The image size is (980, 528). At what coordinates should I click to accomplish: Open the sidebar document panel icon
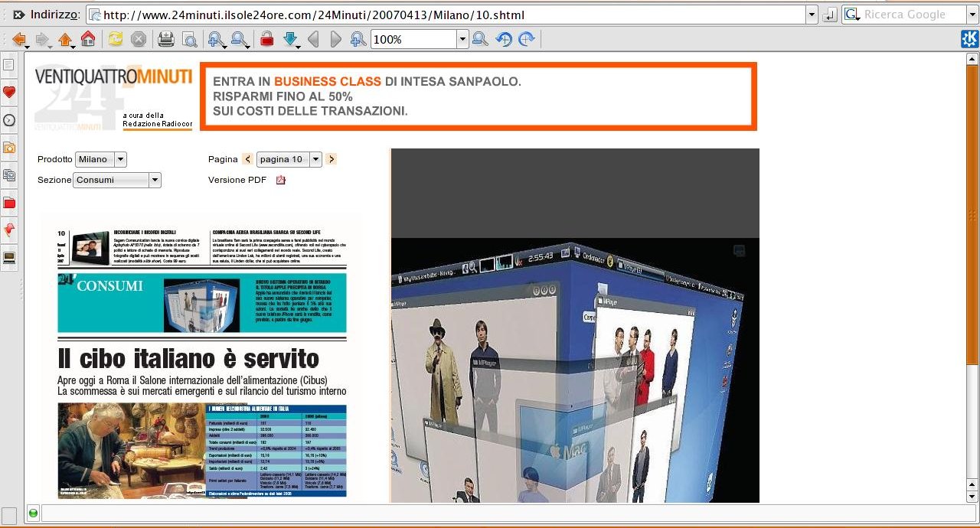pyautogui.click(x=9, y=65)
